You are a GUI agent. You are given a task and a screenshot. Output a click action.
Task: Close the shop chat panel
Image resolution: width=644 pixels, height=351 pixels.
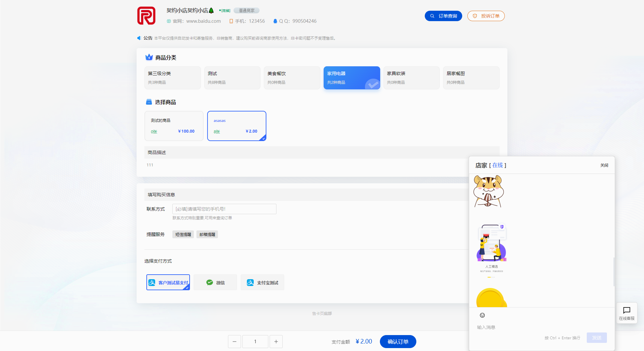604,165
